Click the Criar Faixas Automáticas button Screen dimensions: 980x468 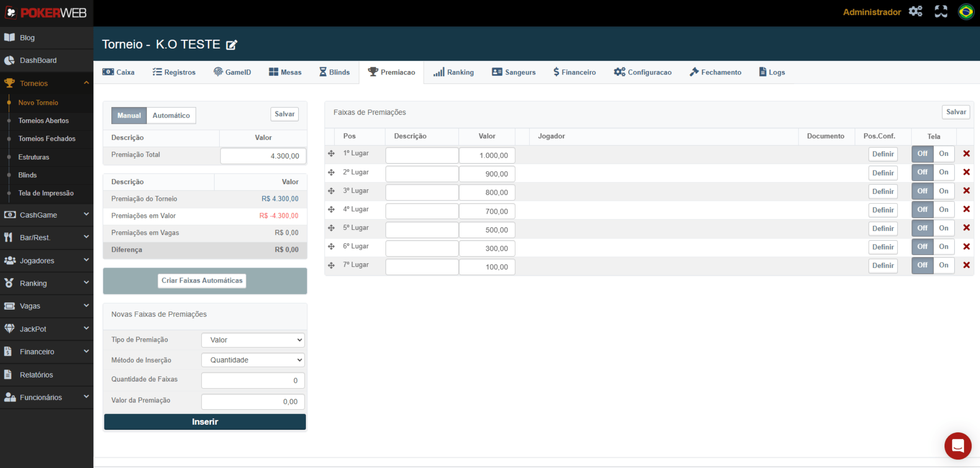(x=202, y=281)
